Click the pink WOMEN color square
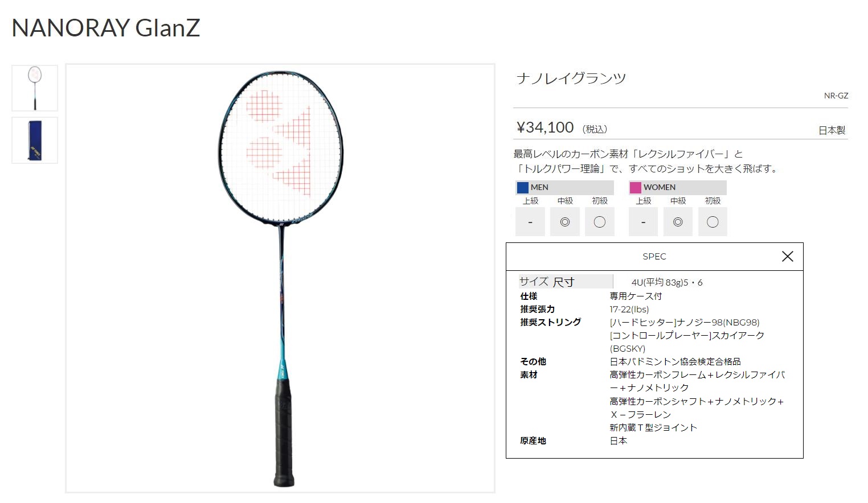Screen dimensions: 868x503 (x=635, y=187)
